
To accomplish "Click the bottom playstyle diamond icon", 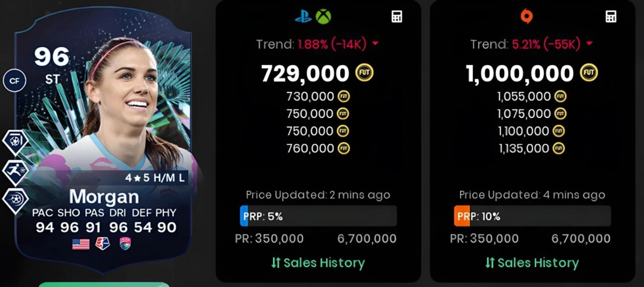I will pyautogui.click(x=15, y=200).
